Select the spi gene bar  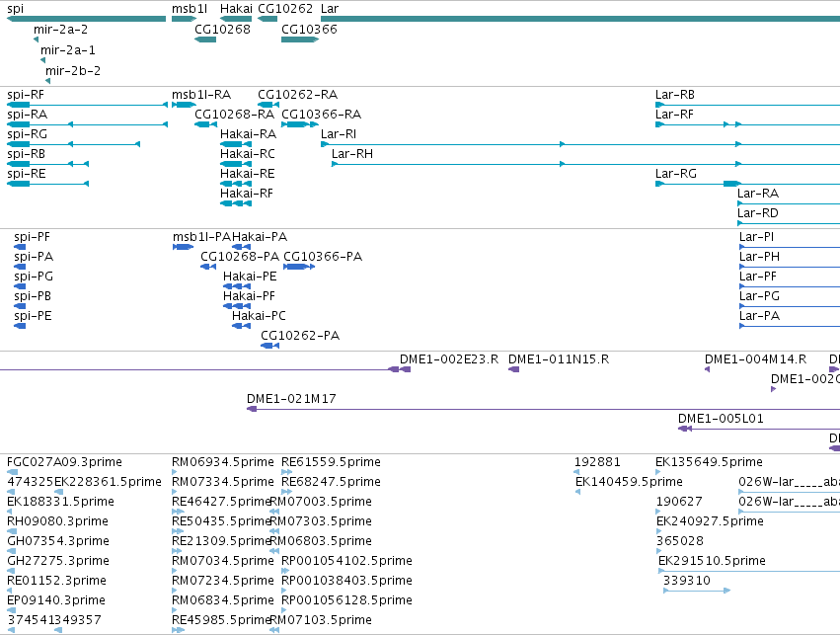(x=86, y=19)
